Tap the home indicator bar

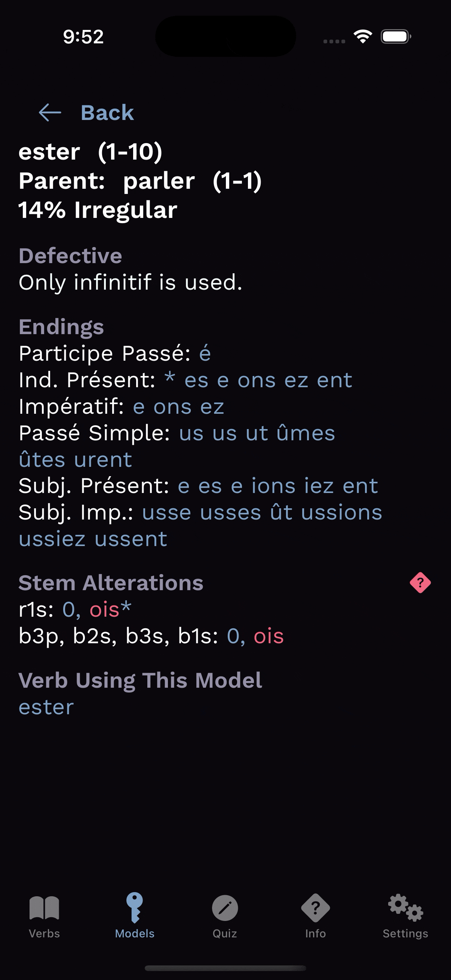tap(225, 968)
